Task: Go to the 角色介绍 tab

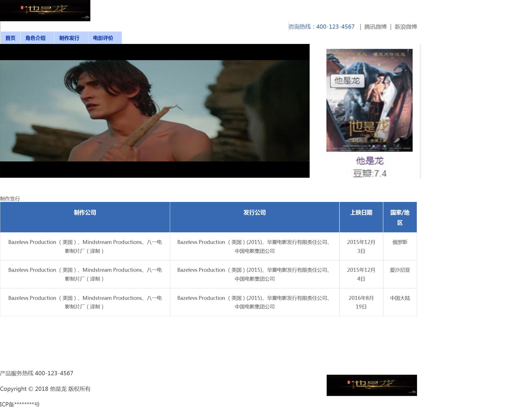Action: 35,38
